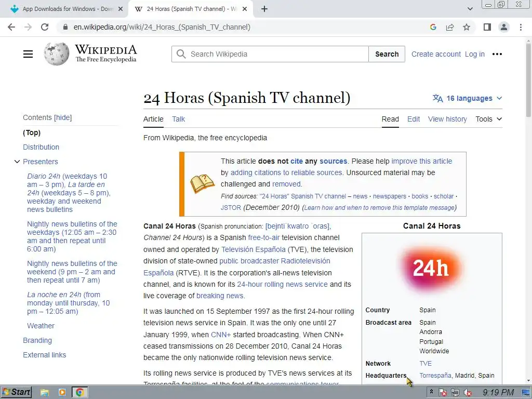Image resolution: width=532 pixels, height=399 pixels.
Task: Click the muted speaker tray icon
Action: (x=468, y=393)
